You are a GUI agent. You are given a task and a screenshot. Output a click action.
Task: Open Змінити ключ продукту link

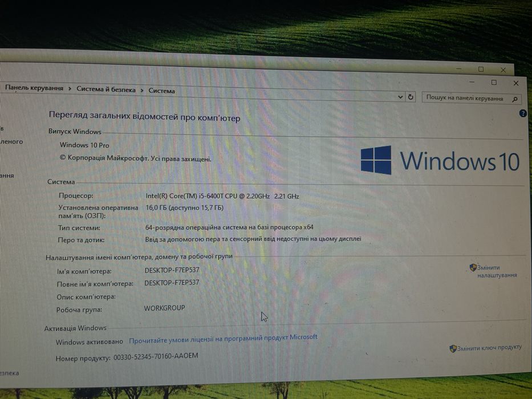(489, 348)
